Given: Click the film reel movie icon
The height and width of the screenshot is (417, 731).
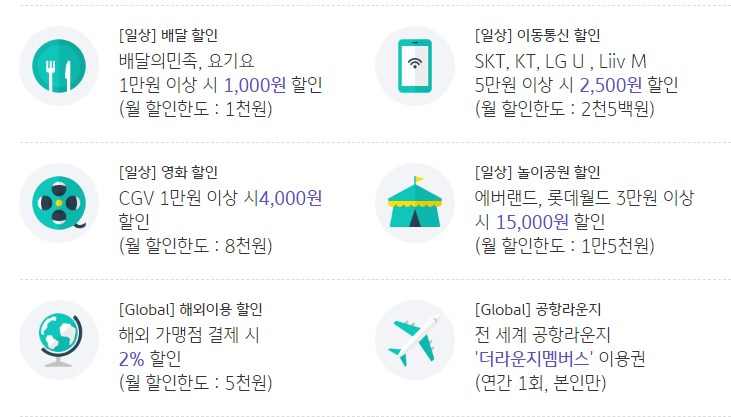Looking at the screenshot, I should click(59, 203).
